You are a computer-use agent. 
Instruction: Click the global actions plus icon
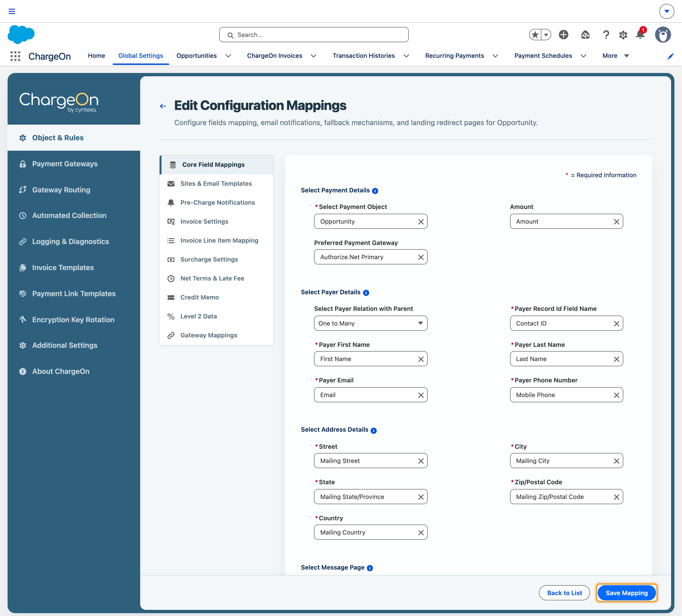pos(564,35)
